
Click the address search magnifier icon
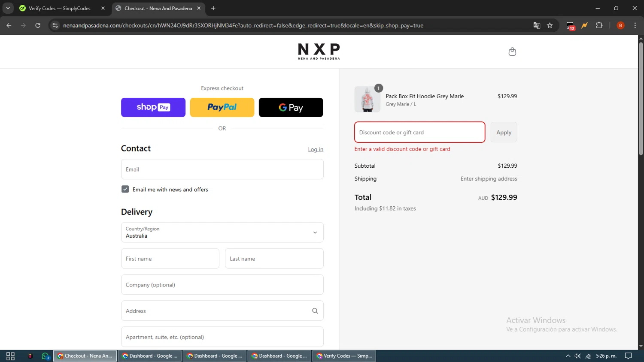point(315,311)
